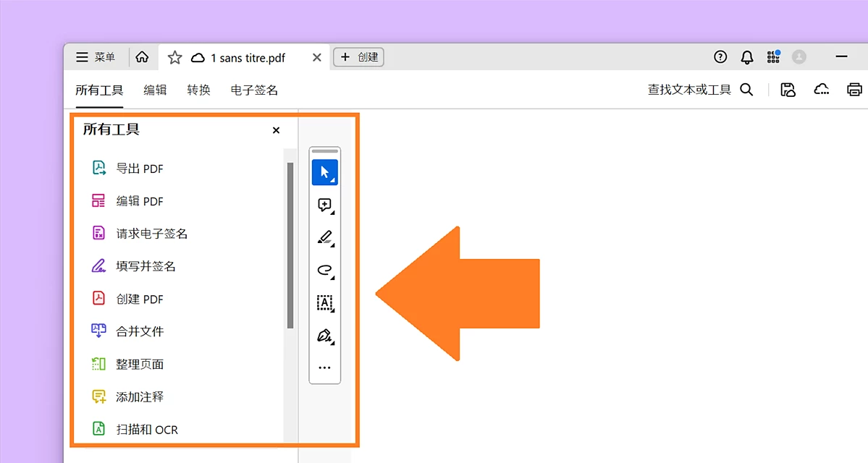
Task: Open the signature pen tool
Action: pos(324,336)
